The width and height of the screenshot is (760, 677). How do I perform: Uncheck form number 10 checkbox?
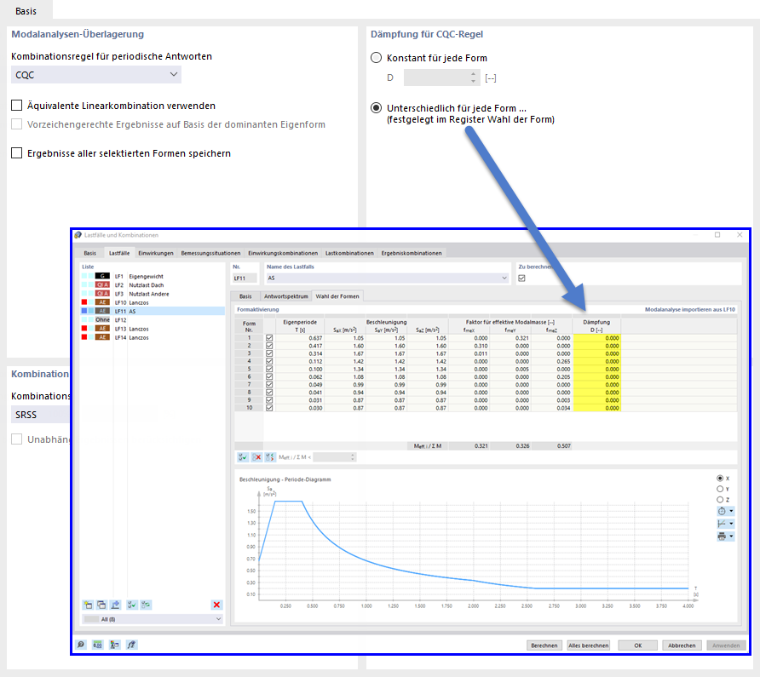point(269,408)
